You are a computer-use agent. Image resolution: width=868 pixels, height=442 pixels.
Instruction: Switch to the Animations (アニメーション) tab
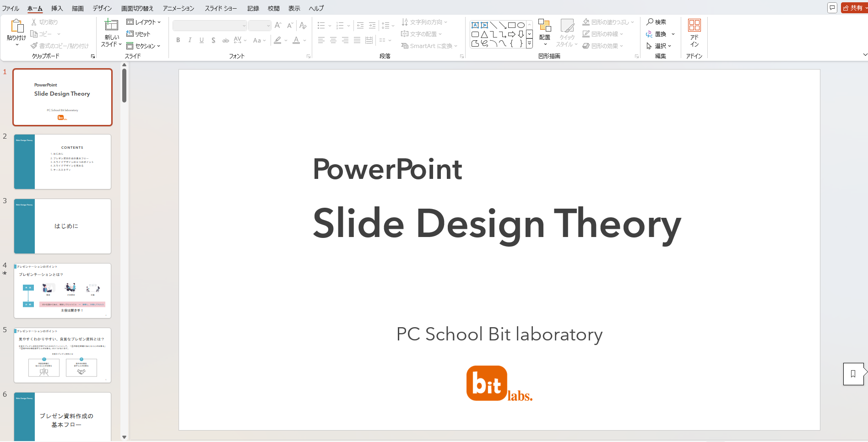[x=179, y=8]
